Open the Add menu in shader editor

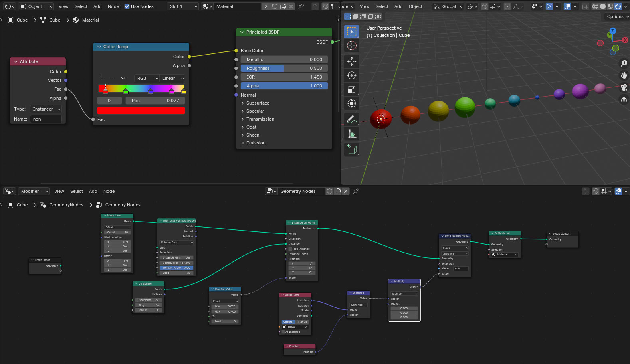coord(97,6)
